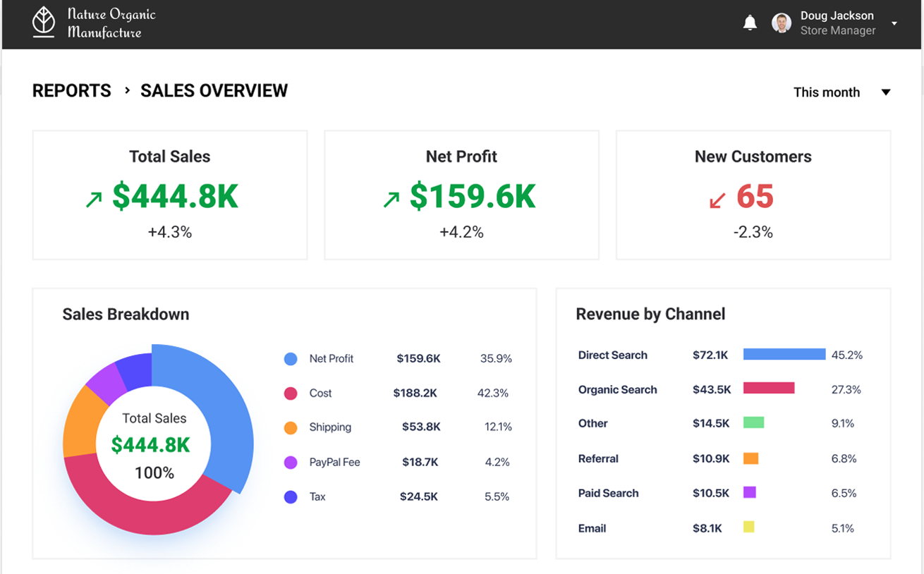Click the Sales Overview breadcrumb
This screenshot has height=574, width=924.
click(x=214, y=91)
